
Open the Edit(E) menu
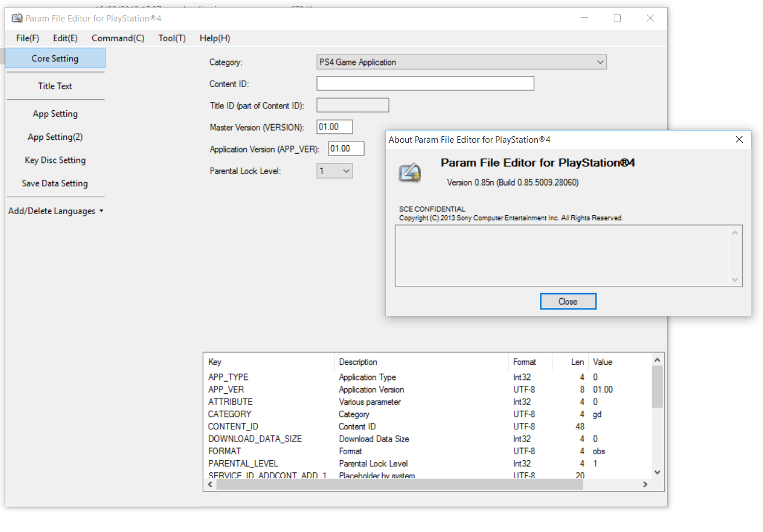[x=65, y=38]
